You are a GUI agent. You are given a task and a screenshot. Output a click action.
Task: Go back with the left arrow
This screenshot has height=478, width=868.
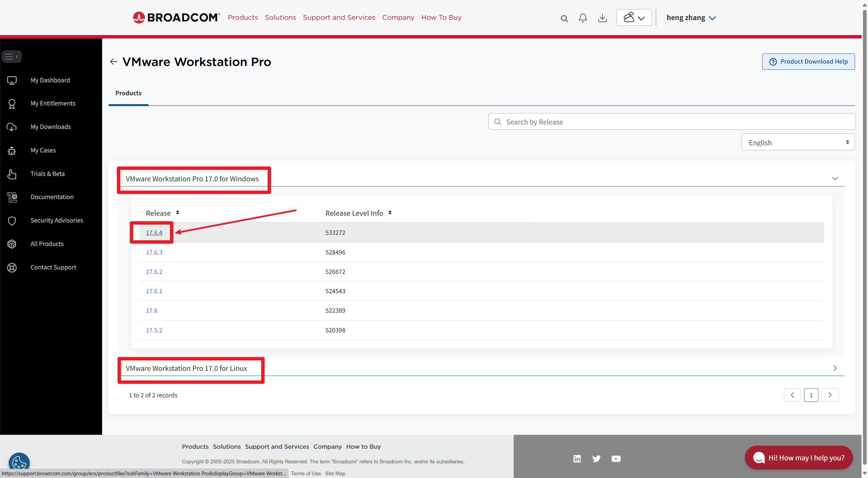point(114,62)
